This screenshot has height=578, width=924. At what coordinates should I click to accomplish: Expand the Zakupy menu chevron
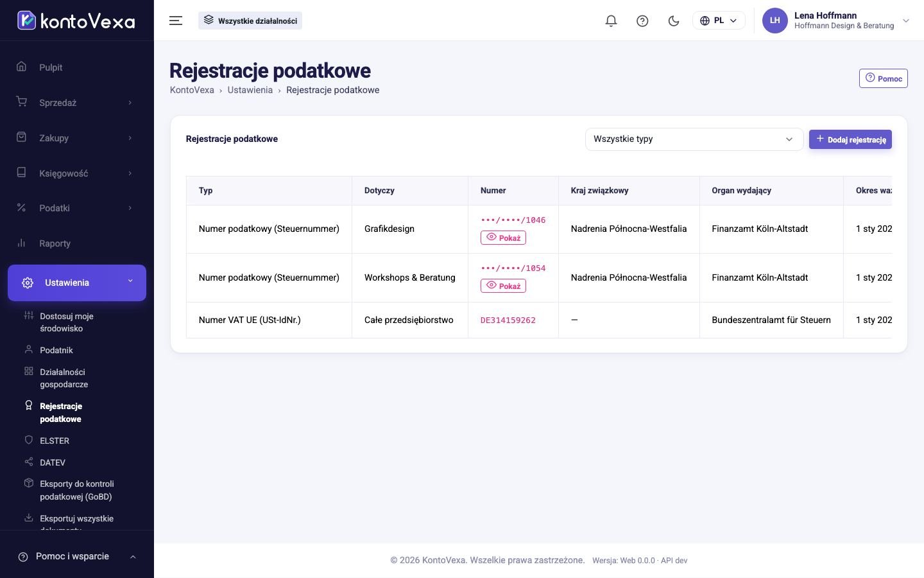click(x=130, y=138)
